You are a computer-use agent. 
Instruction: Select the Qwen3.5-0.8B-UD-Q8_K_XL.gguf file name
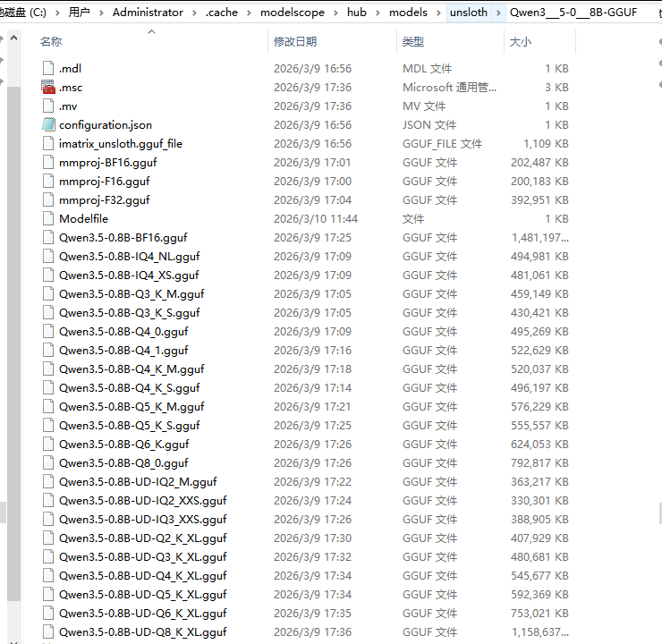pos(143,631)
